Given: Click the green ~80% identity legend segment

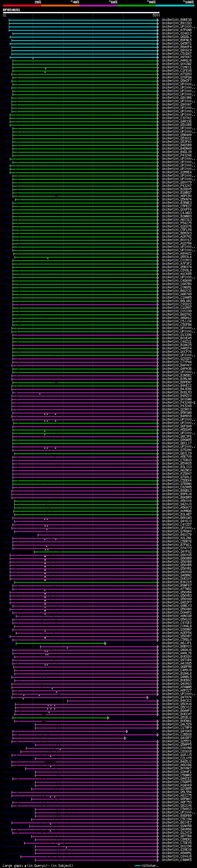Looking at the screenshot, I should coord(137,6).
